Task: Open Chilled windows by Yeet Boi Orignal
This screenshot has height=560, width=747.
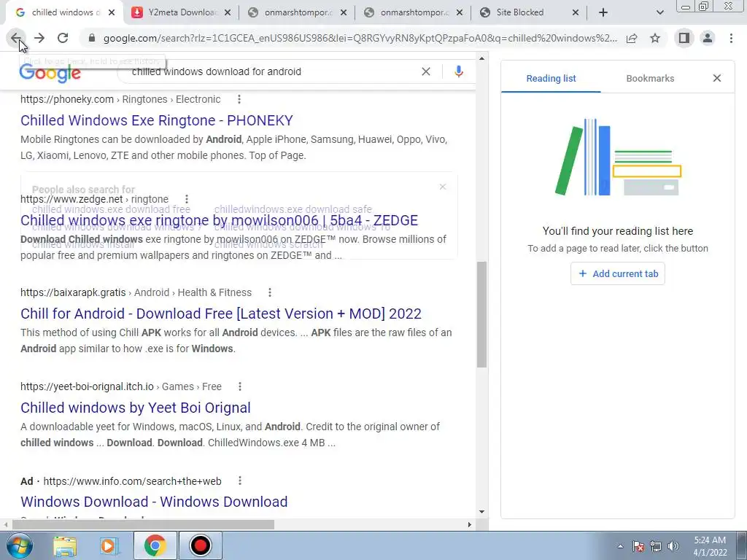Action: pos(136,408)
